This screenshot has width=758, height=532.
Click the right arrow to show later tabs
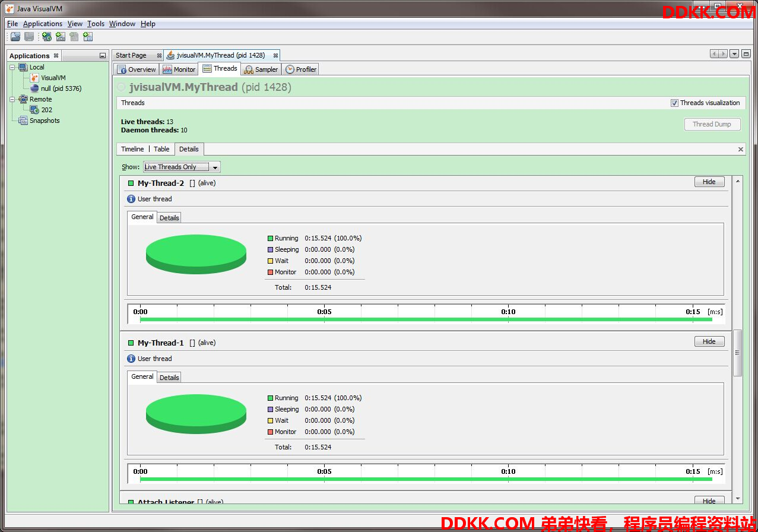(x=723, y=54)
